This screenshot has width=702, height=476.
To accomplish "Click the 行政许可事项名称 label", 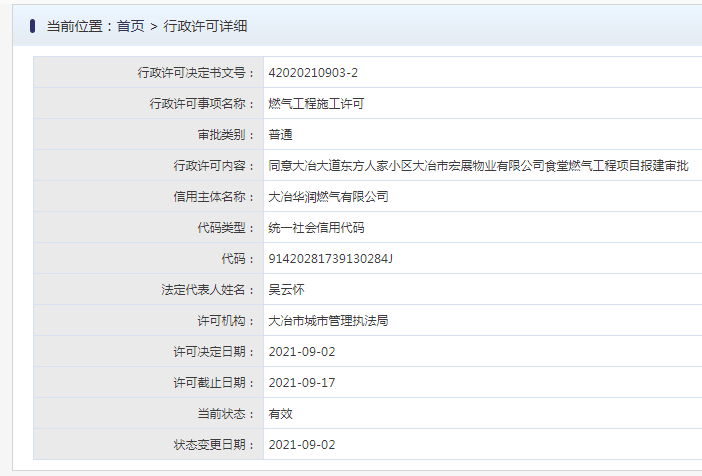I will pyautogui.click(x=201, y=103).
